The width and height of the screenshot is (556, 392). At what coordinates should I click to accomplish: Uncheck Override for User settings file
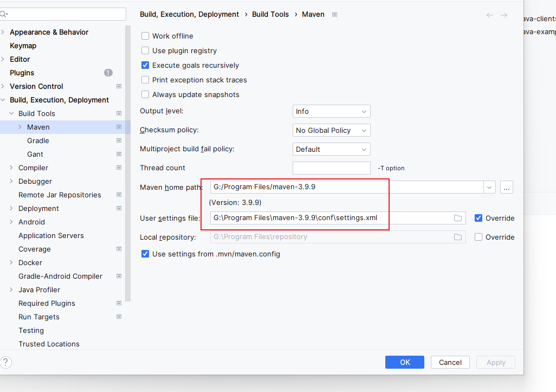click(479, 218)
